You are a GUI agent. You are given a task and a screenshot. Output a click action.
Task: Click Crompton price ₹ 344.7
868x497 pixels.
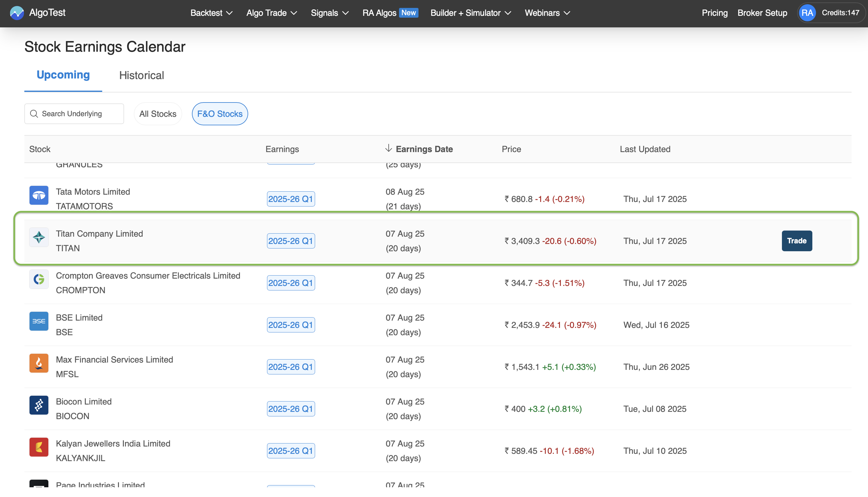(519, 283)
